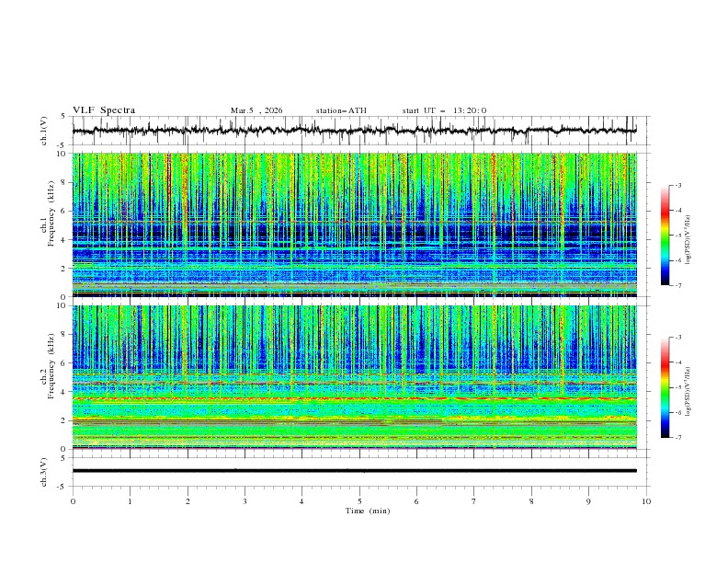
Task: Click the time axis tick label "0"
Action: 73,501
